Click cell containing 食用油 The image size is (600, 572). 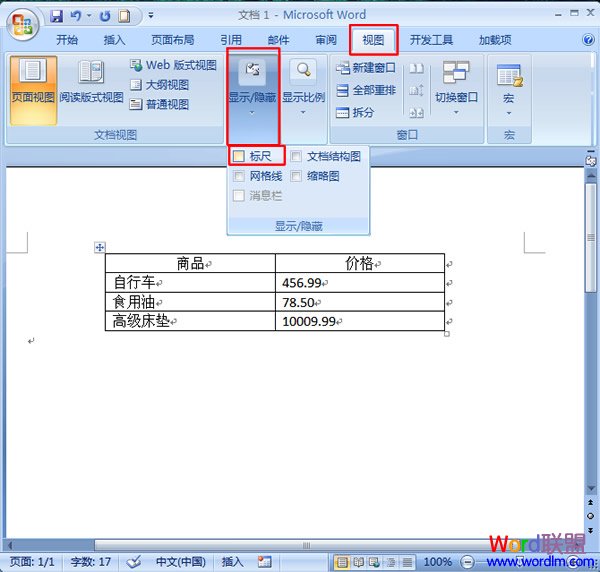(x=190, y=302)
